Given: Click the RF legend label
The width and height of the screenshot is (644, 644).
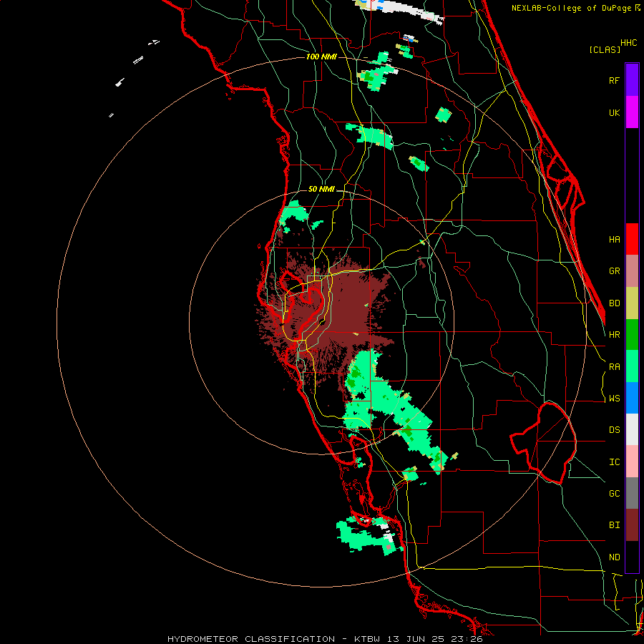Looking at the screenshot, I should tap(615, 80).
